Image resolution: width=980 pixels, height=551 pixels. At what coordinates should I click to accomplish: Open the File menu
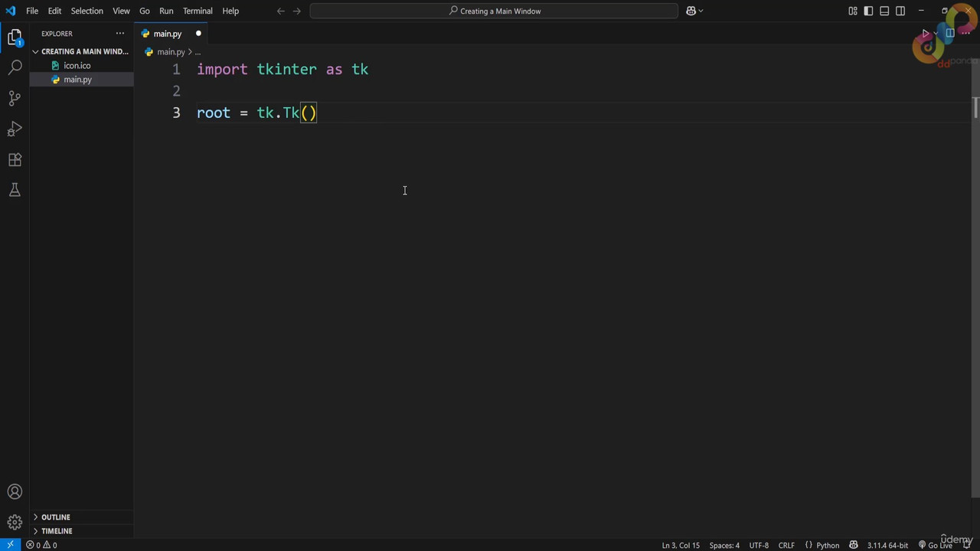[x=32, y=11]
